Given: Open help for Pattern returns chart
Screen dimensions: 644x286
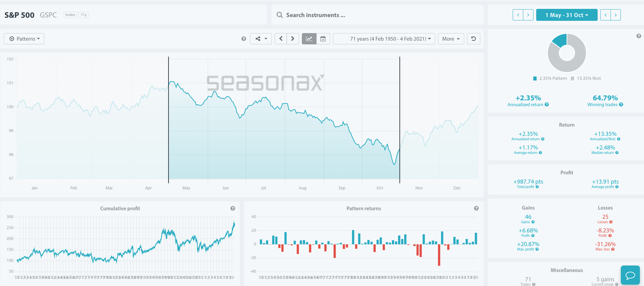Looking at the screenshot, I should click(x=476, y=208).
